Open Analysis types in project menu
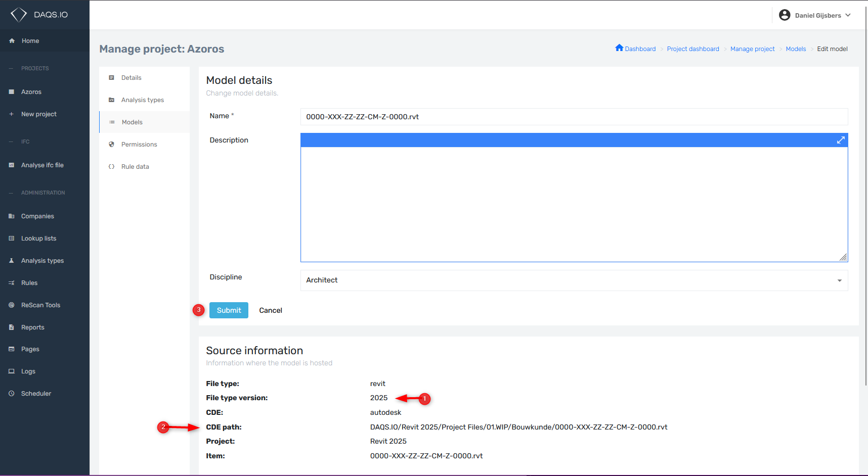The width and height of the screenshot is (868, 476). [x=145, y=100]
